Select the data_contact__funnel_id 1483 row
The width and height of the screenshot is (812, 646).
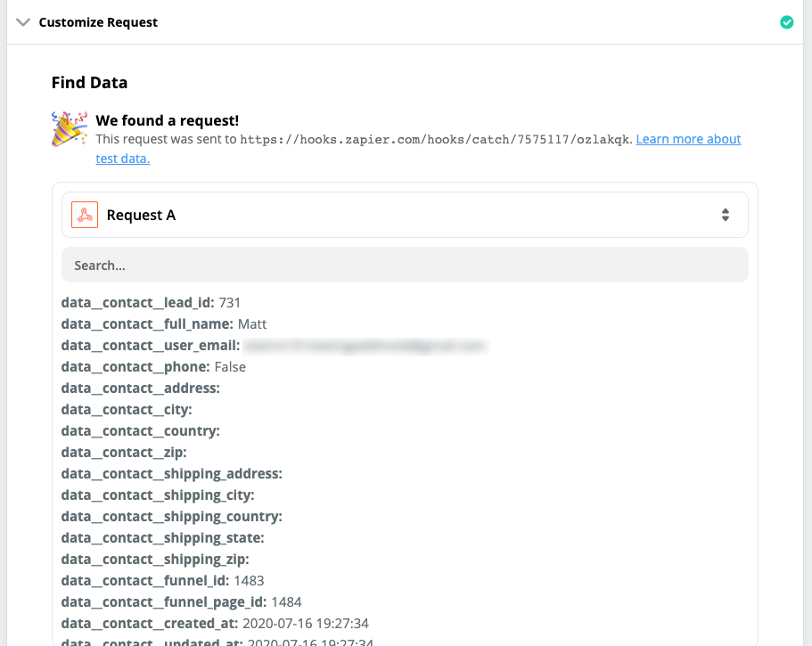click(x=162, y=581)
